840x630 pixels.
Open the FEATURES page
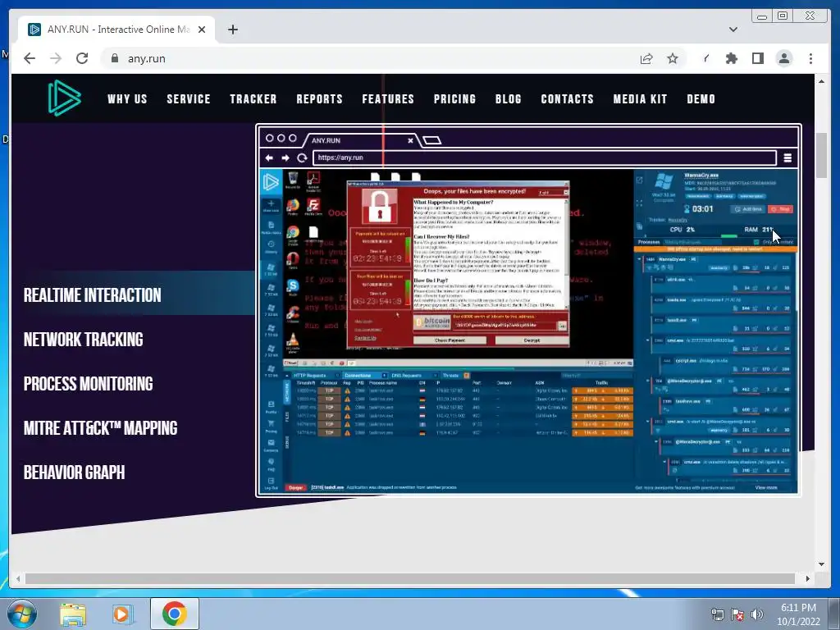pos(388,99)
